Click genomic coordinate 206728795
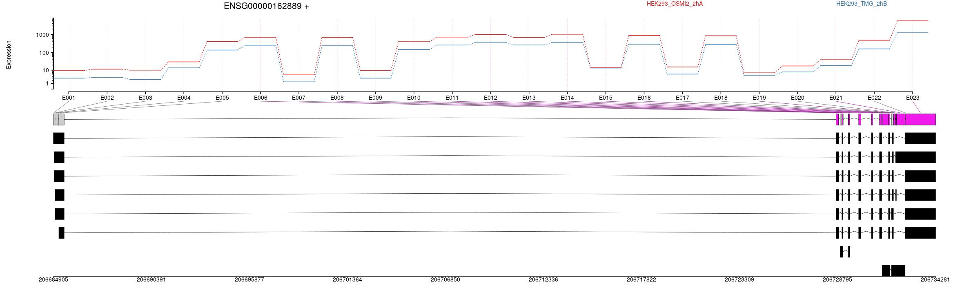Screen dimensions: 980x286 point(837,280)
